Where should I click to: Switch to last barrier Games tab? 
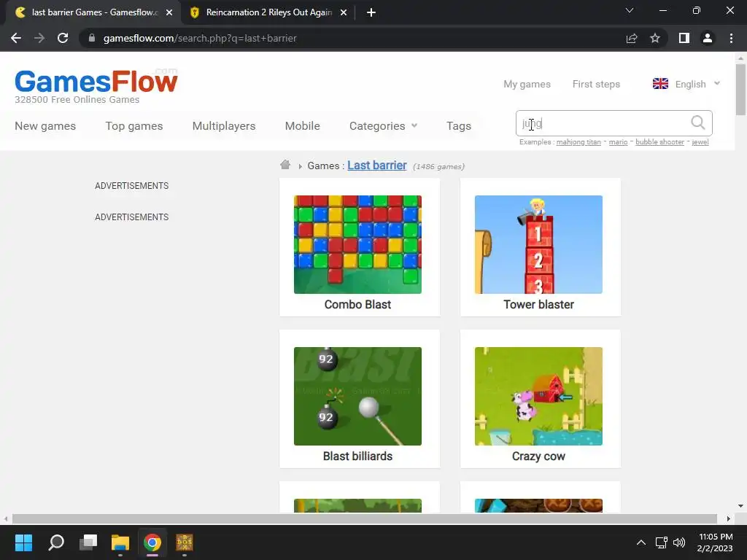pyautogui.click(x=94, y=12)
